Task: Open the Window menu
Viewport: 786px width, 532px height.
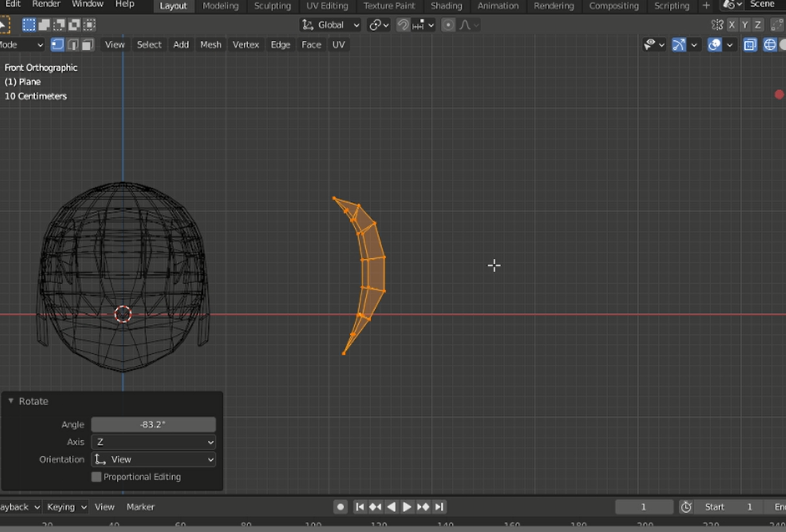Action: [x=87, y=4]
